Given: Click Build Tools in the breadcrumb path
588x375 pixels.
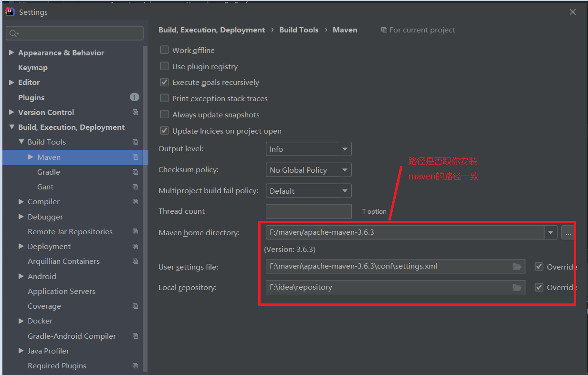Looking at the screenshot, I should coord(299,30).
